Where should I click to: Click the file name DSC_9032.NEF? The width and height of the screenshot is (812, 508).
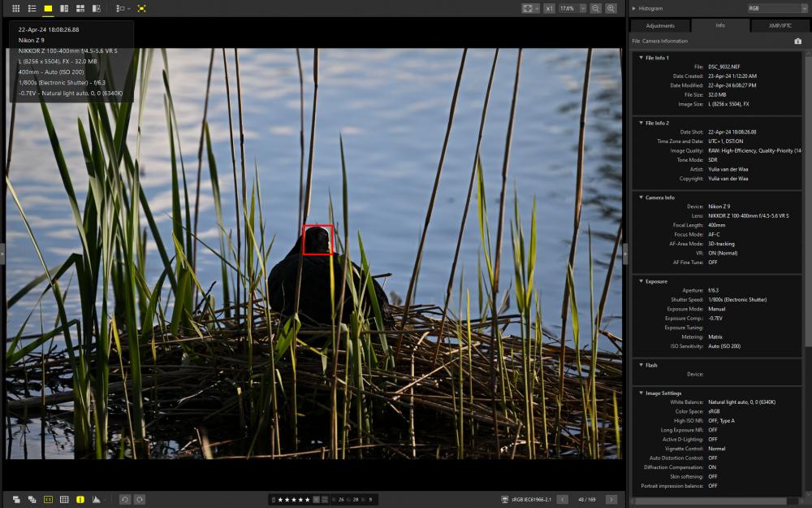[x=724, y=67]
